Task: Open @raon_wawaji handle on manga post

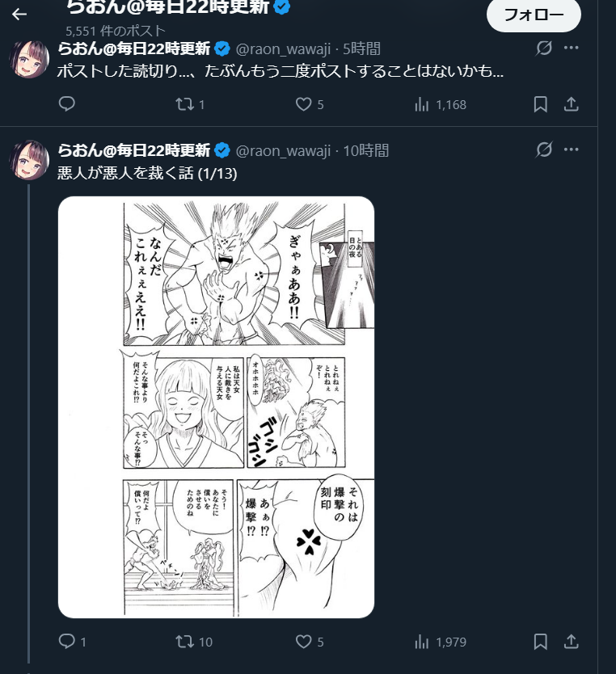Action: 283,151
